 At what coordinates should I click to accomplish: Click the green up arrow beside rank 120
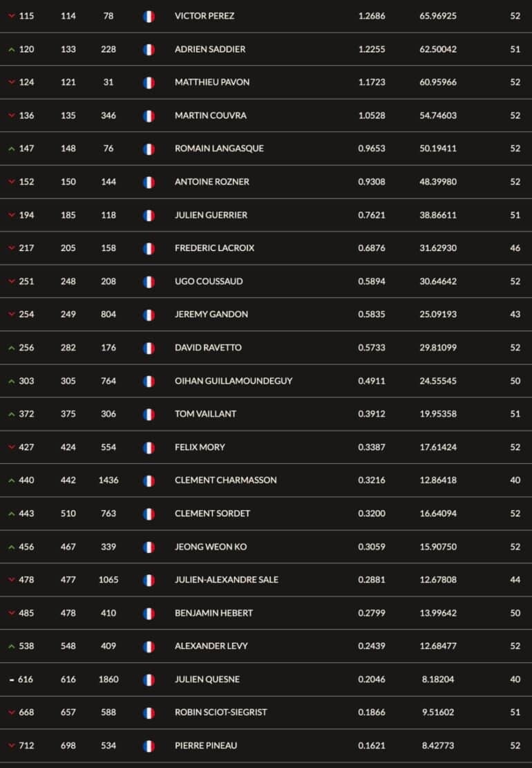point(12,50)
